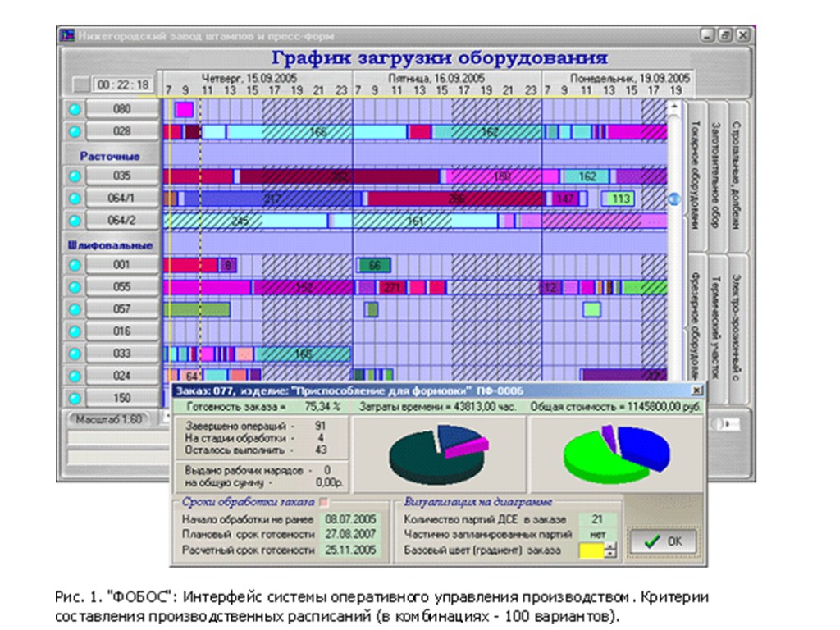Confirm the order dialog with OK
This screenshot has width=840, height=630.
pyautogui.click(x=663, y=541)
